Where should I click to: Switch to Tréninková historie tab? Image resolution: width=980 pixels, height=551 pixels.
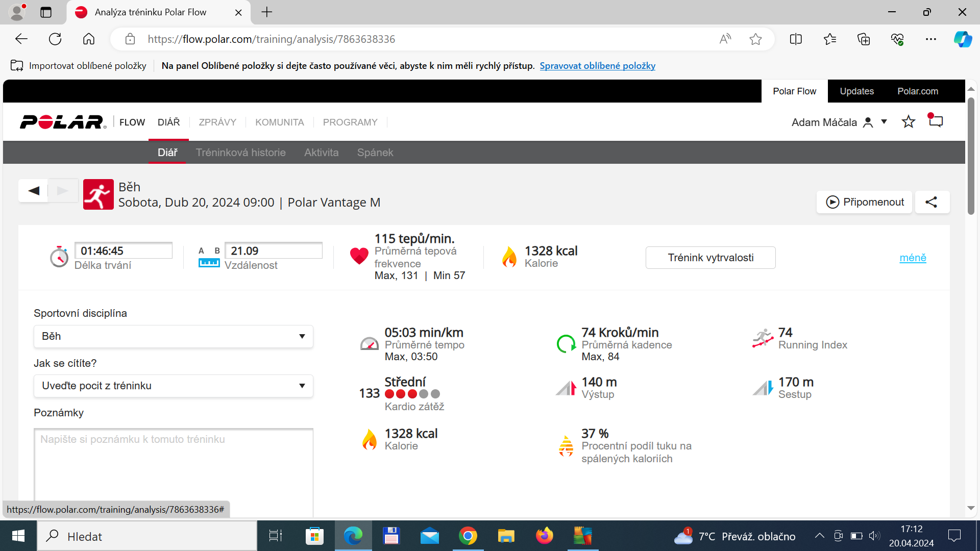[x=240, y=153]
